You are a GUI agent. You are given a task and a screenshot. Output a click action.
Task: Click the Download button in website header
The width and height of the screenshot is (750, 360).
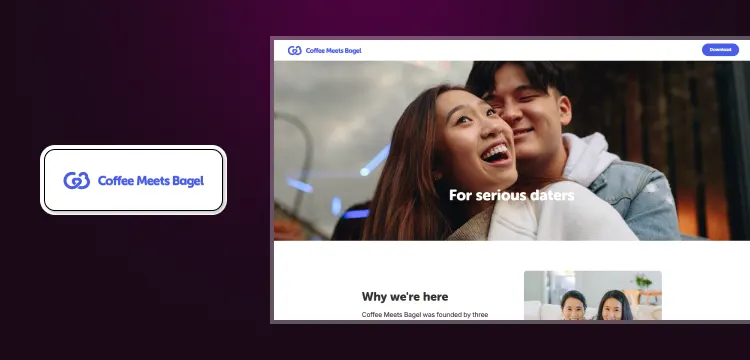(720, 50)
